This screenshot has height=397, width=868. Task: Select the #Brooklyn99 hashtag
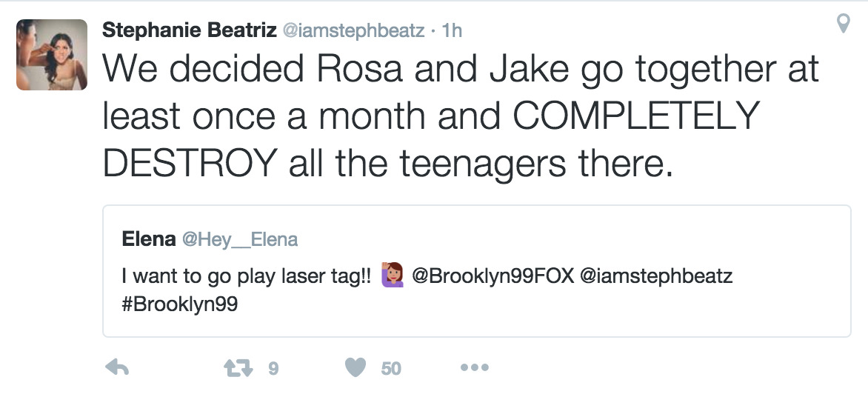click(180, 305)
